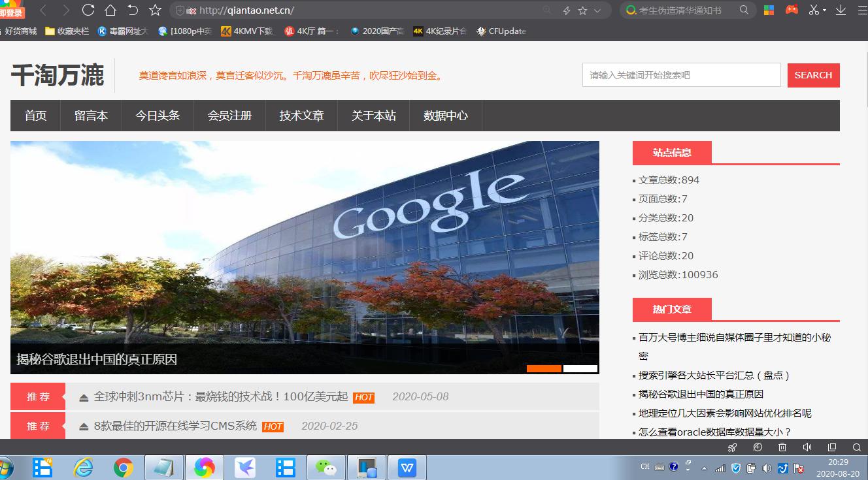Open the browser home page icon
The height and width of the screenshot is (480, 868).
(x=110, y=10)
